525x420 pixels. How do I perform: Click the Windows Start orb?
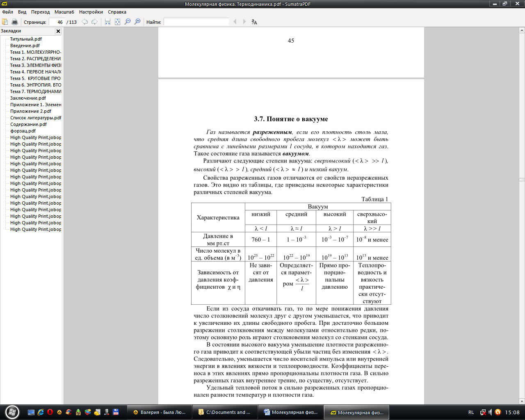coord(11,412)
